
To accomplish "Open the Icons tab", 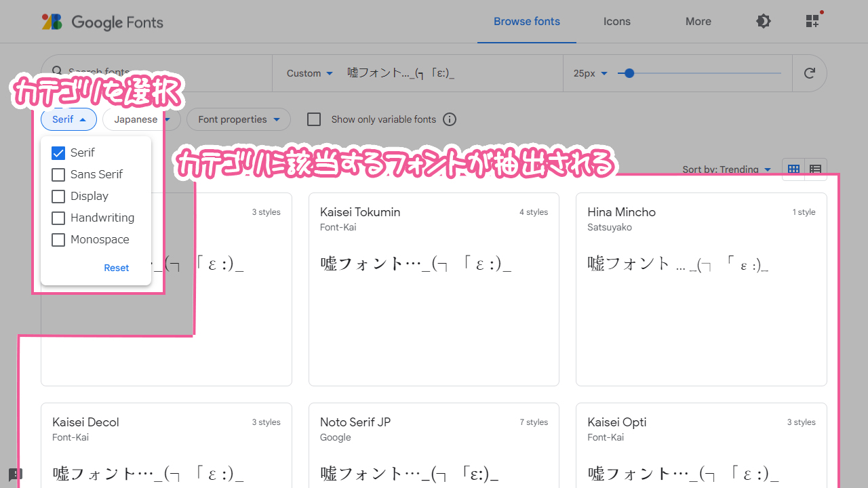I will (x=617, y=22).
